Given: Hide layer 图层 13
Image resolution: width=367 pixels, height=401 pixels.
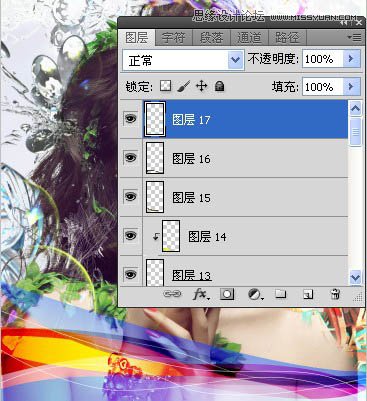Looking at the screenshot, I should (x=130, y=274).
